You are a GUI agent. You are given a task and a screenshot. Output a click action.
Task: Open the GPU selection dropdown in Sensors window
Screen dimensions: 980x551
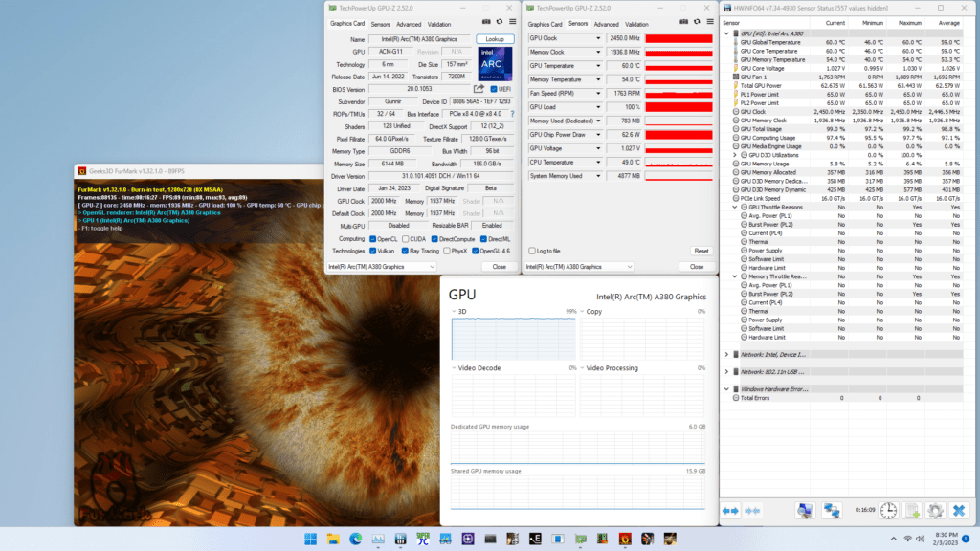(x=579, y=267)
